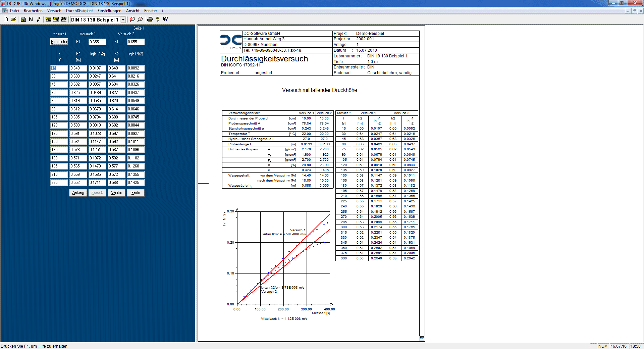Click the Geschiebelehm, sandig soil type text
This screenshot has height=349, width=644.
pos(389,73)
